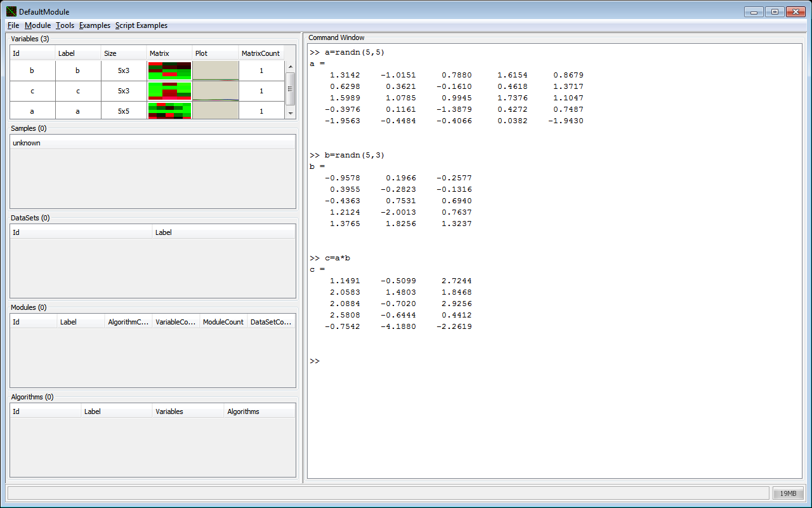Screen dimensions: 812x508
Task: Open the Module menu
Action: pos(37,25)
